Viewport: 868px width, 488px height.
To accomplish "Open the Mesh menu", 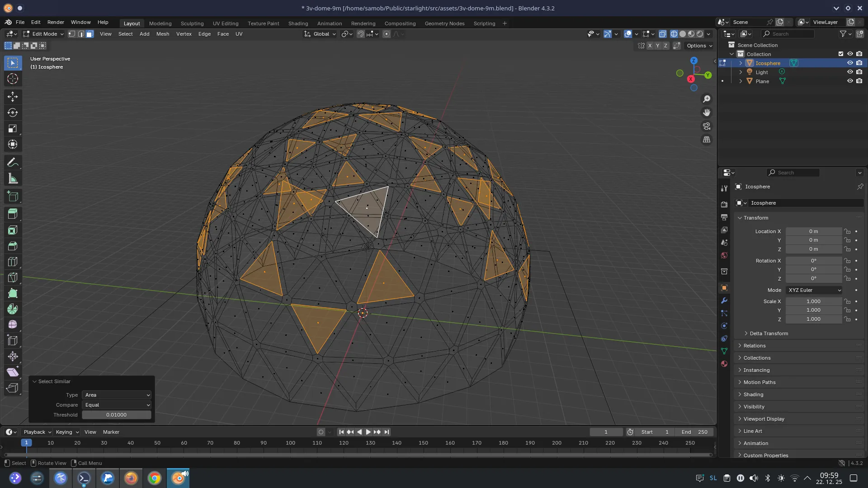I will click(163, 34).
